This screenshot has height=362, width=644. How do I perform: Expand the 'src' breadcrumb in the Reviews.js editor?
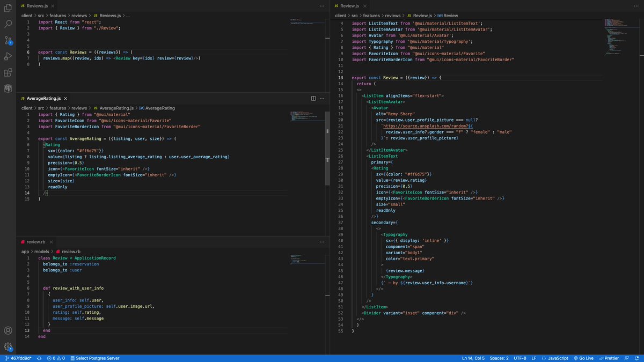click(41, 16)
